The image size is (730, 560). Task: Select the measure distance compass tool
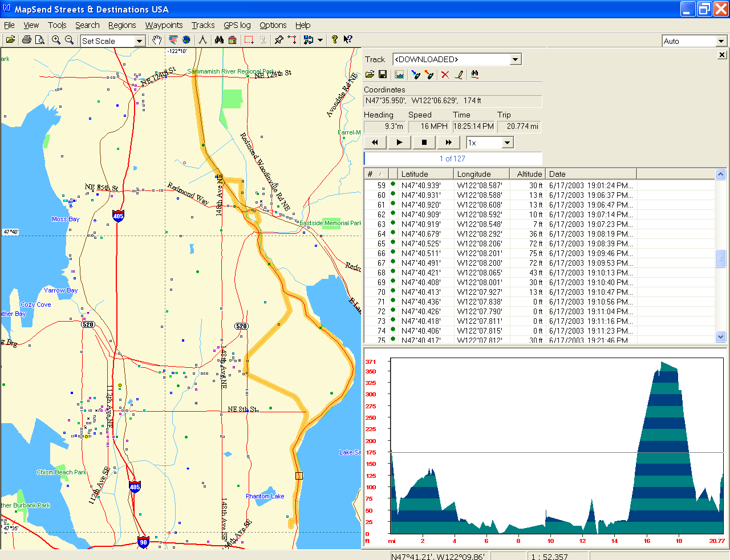pos(202,40)
